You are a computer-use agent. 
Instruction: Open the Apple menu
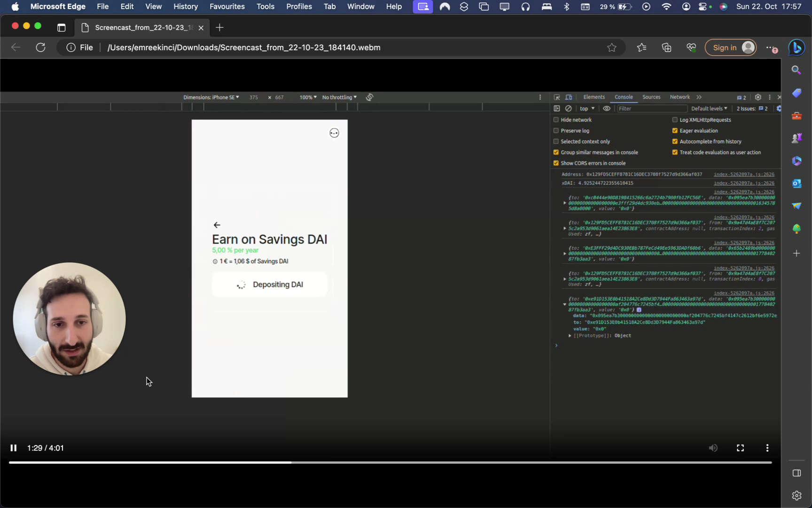[x=15, y=7]
